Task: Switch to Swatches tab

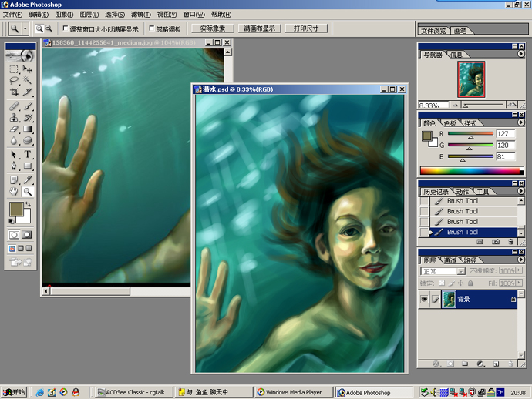Action: click(x=450, y=123)
